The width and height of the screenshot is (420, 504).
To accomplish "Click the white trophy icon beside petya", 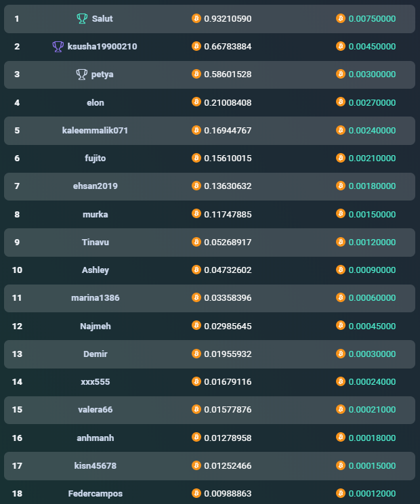I will click(81, 75).
